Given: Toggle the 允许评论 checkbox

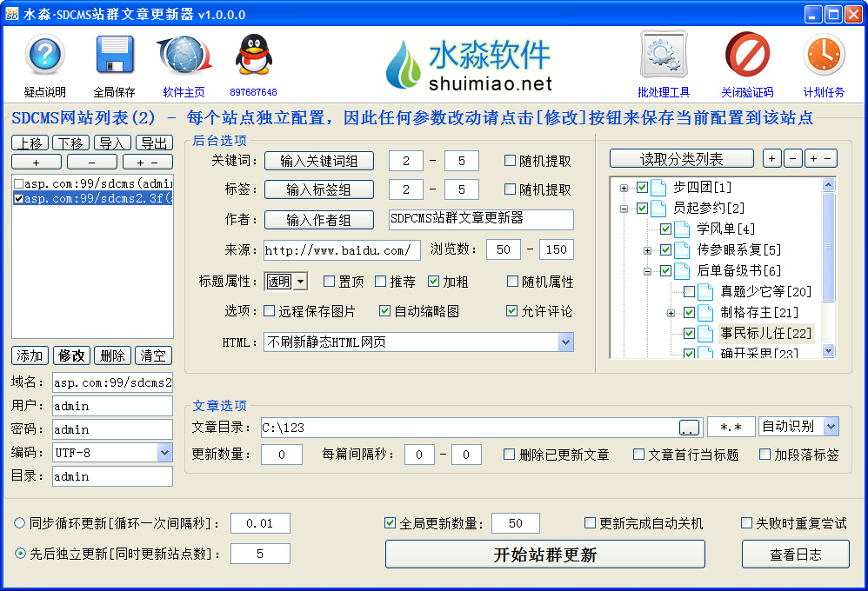Looking at the screenshot, I should point(512,311).
